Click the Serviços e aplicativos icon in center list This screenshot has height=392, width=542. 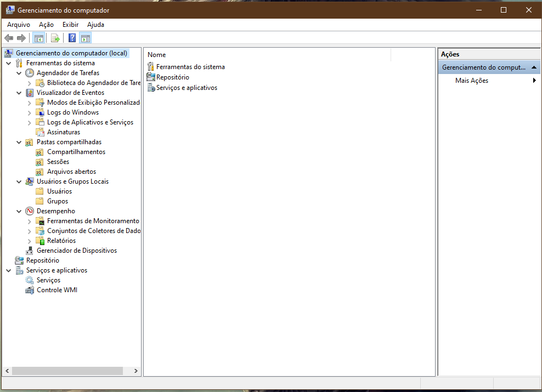pos(151,87)
